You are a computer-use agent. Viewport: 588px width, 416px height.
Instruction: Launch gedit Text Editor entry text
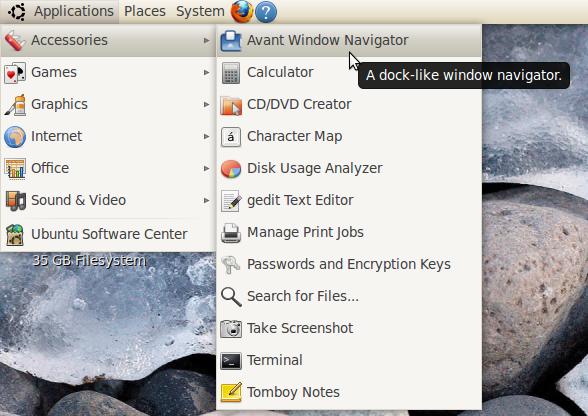(x=300, y=200)
